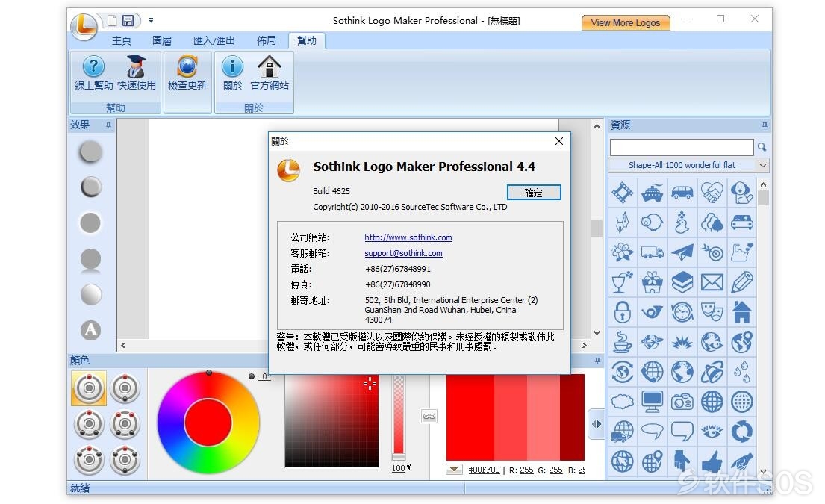
Task: Insert the steaming coffee cup shape
Action: point(623,342)
